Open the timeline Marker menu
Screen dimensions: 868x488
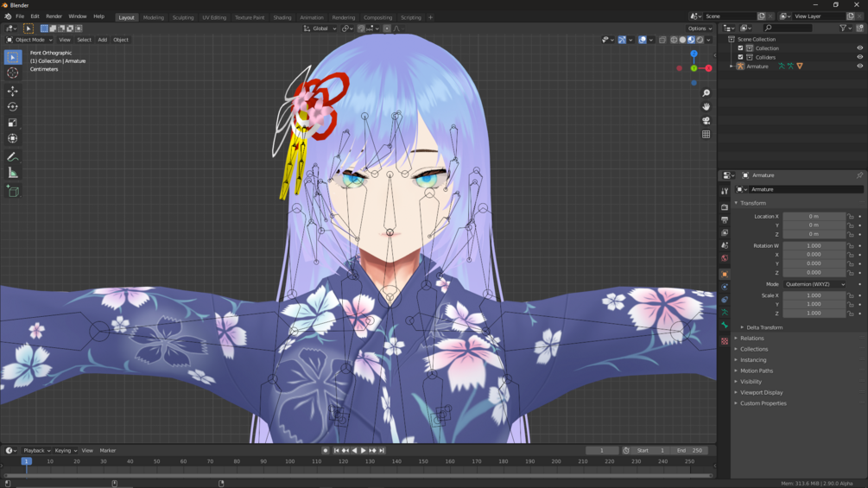coord(107,450)
